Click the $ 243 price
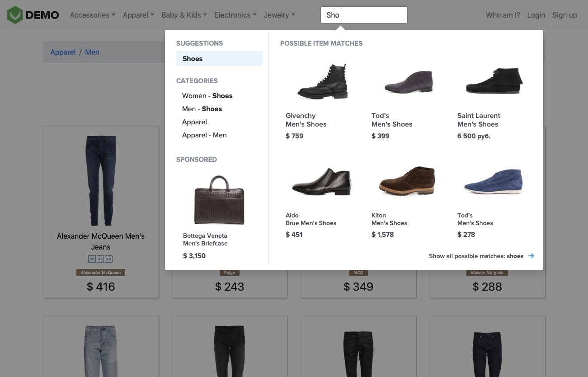Screen dimensions: 588x377 point(230,287)
